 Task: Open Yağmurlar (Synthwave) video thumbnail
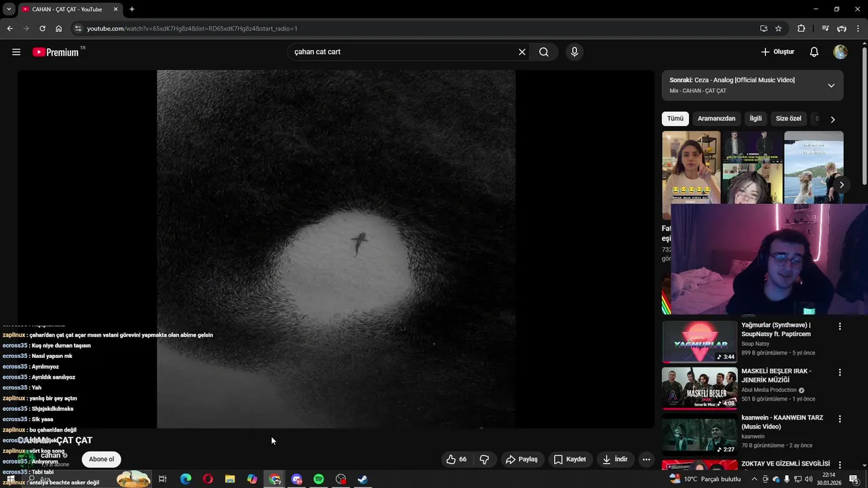[x=699, y=342]
